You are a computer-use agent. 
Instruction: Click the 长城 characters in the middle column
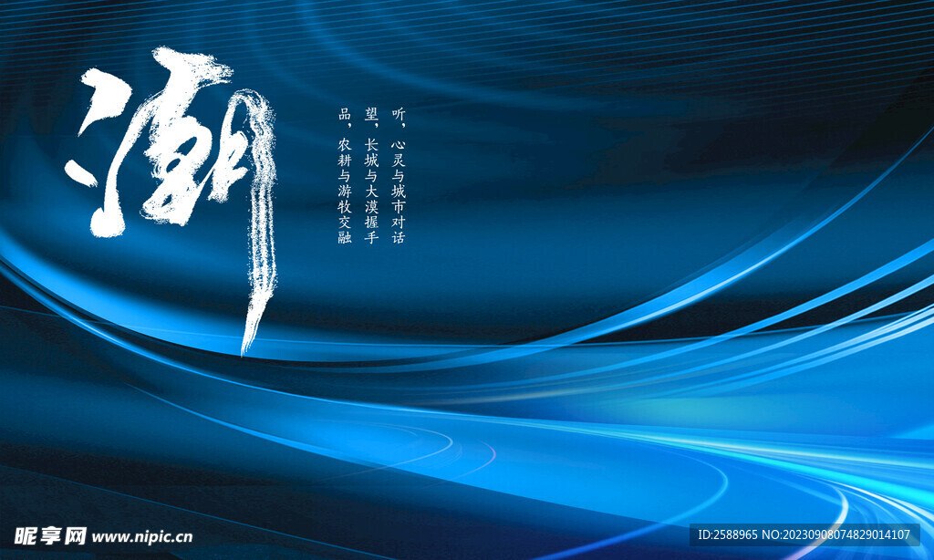(x=371, y=153)
